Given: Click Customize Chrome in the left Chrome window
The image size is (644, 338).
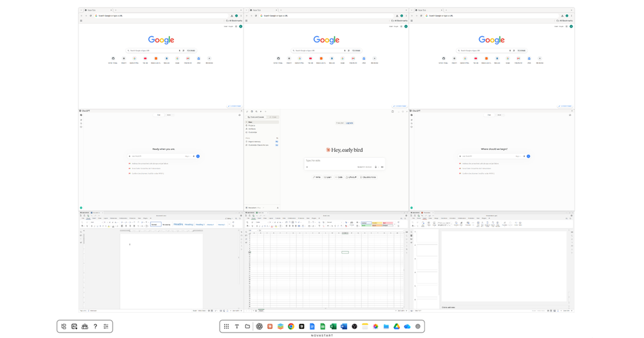Looking at the screenshot, I should pos(235,106).
